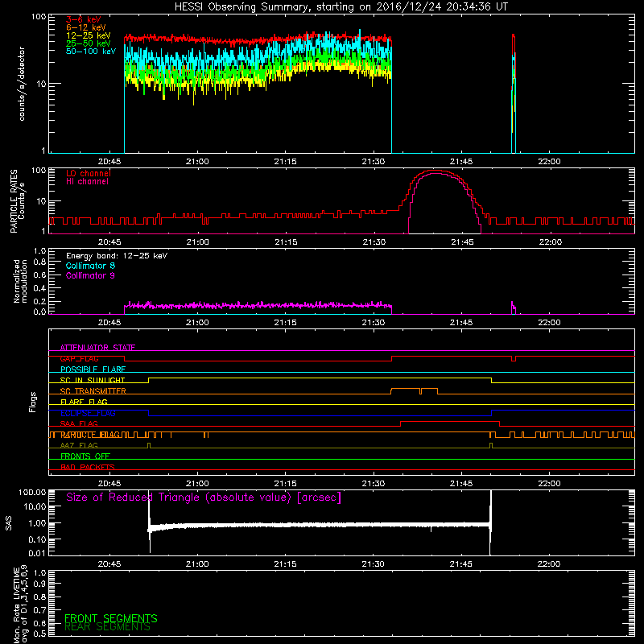Click the Flags panel axis label
This screenshot has width=644, height=644.
(32, 402)
